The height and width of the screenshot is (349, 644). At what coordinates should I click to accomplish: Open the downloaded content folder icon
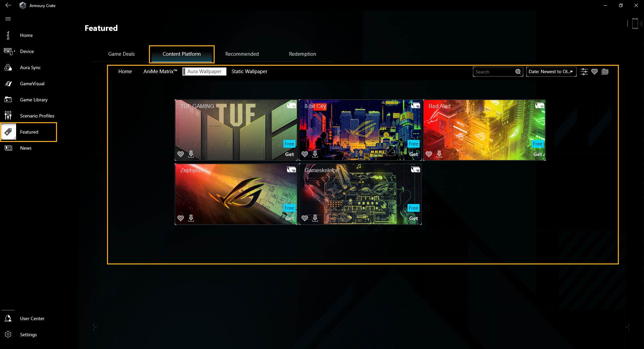(605, 72)
